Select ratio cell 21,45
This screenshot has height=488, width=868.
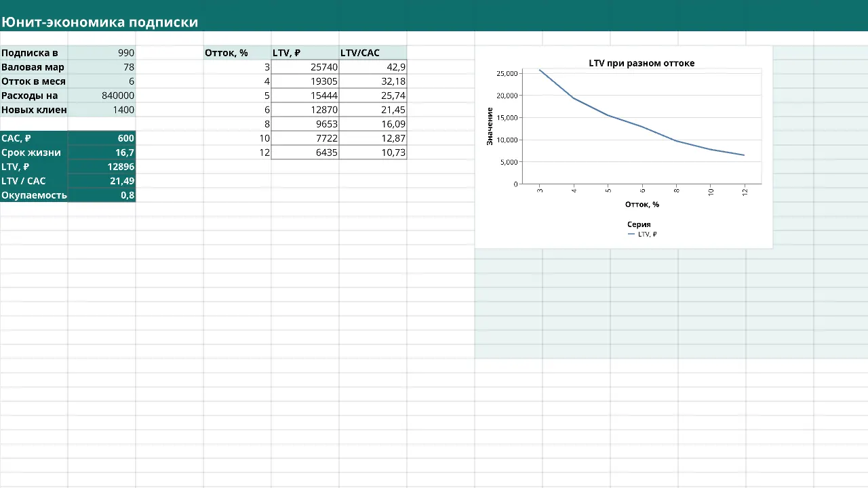[373, 110]
